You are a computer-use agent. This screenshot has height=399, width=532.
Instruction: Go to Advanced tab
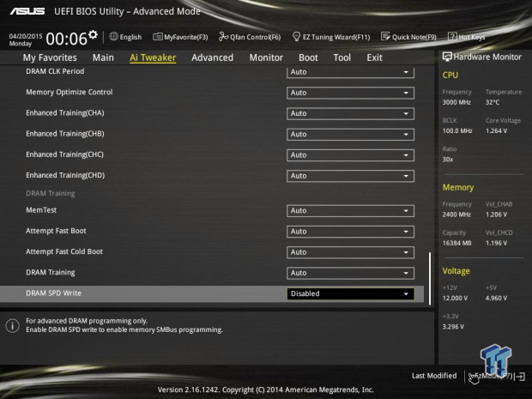[213, 57]
